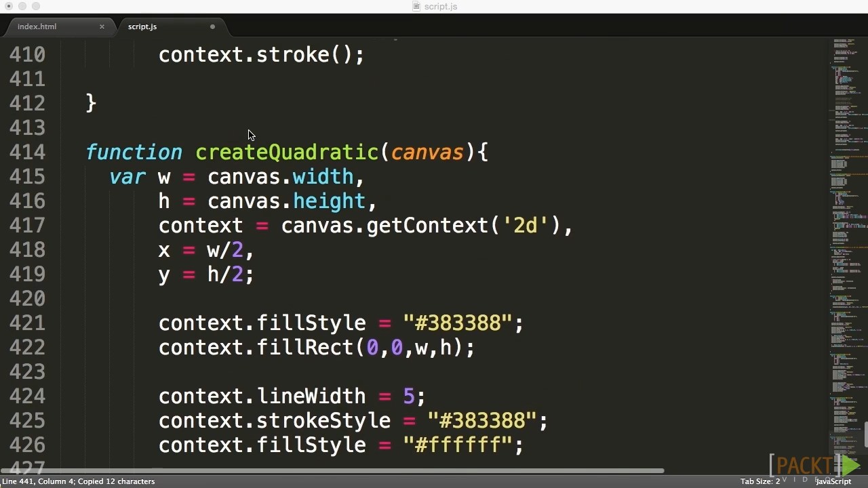Click getContext on line 417
868x488 pixels.
click(x=427, y=225)
